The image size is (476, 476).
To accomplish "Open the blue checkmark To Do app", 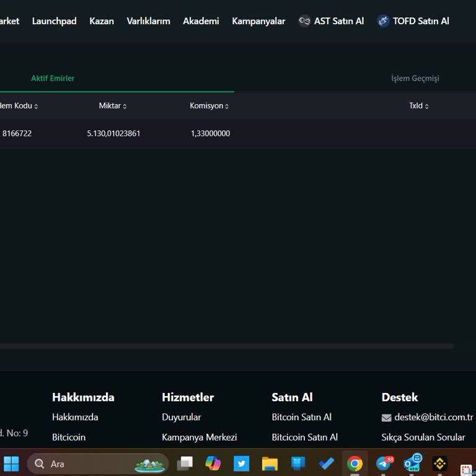I will [x=327, y=464].
